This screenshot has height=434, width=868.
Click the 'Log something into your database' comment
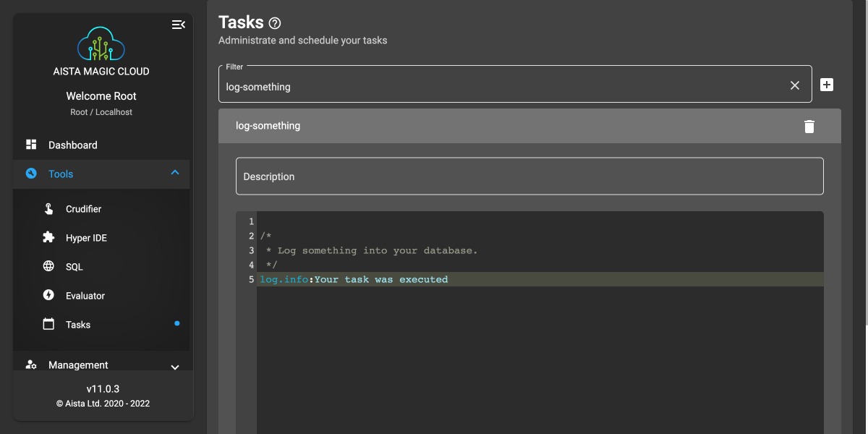click(378, 251)
